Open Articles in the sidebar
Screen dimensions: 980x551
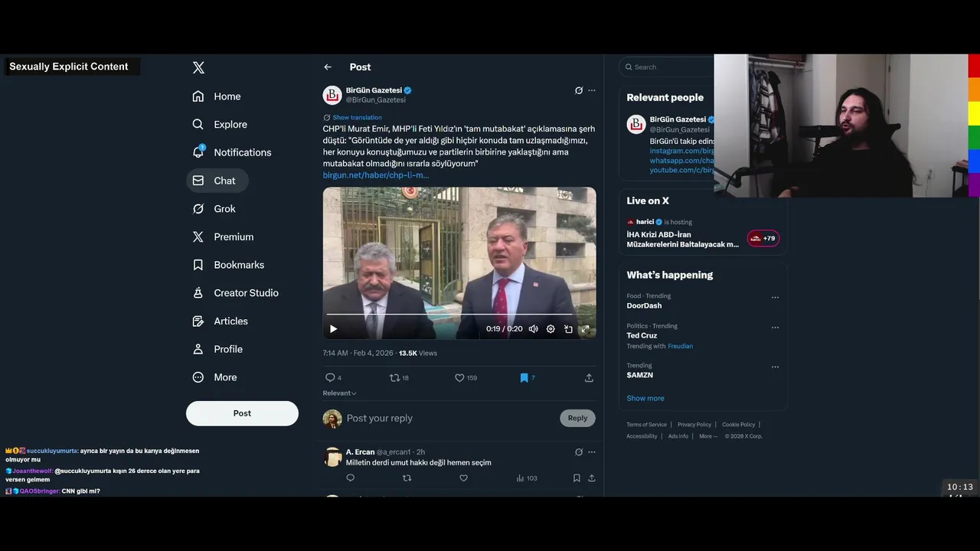pyautogui.click(x=220, y=321)
